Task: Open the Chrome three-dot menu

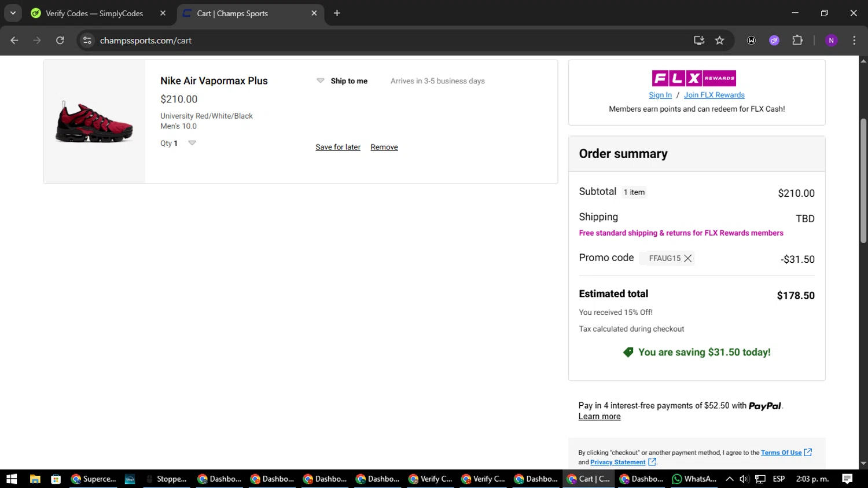Action: point(854,41)
